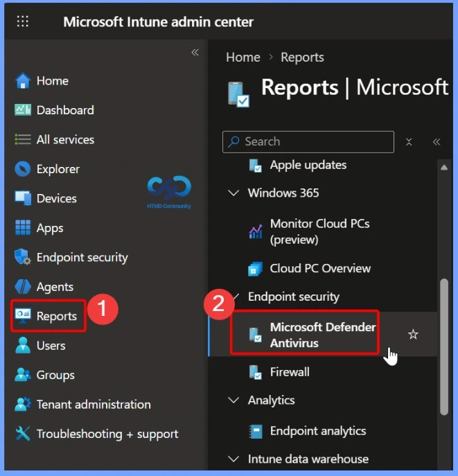Image resolution: width=458 pixels, height=476 pixels.
Task: Click the Cloud PC Overview cube icon
Action: pos(255,269)
